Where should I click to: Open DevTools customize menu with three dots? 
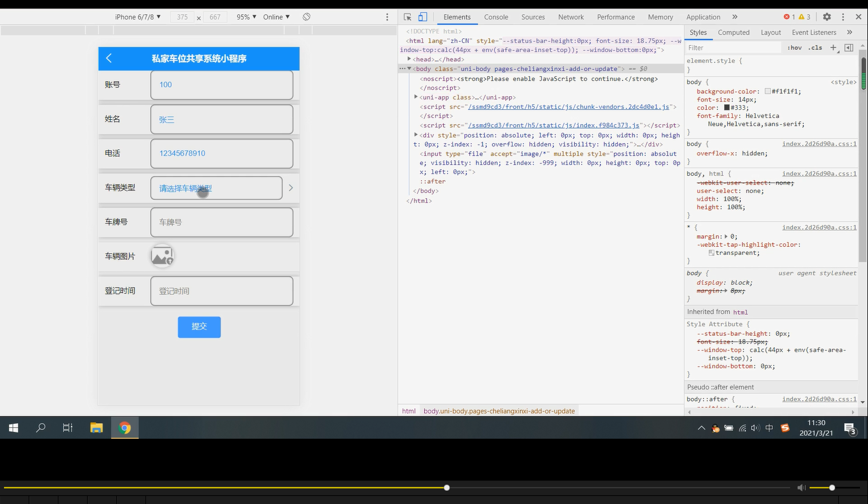click(843, 17)
